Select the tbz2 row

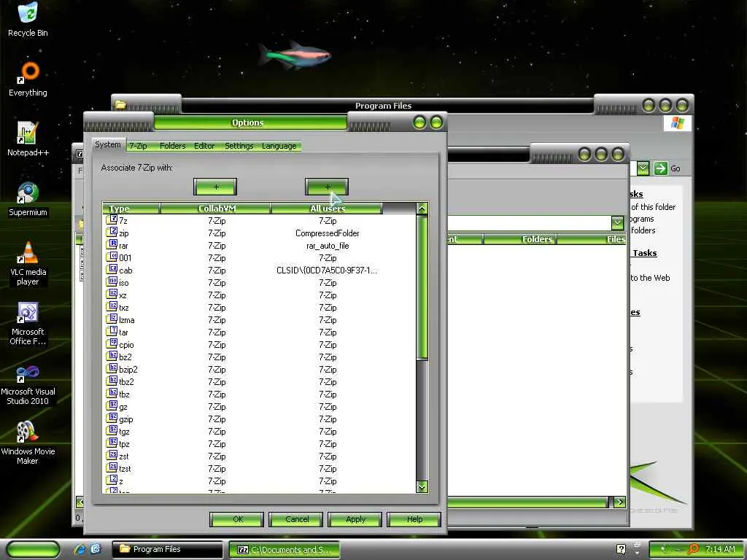260,381
